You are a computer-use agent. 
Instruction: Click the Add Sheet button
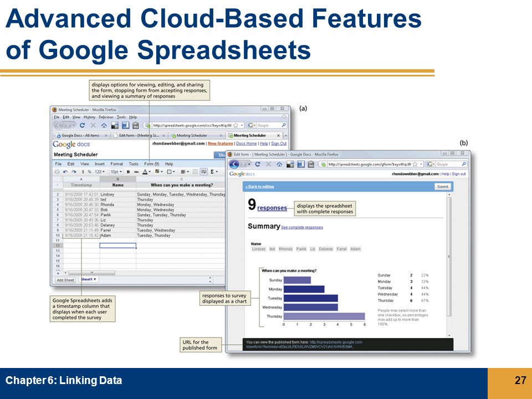tap(65, 280)
